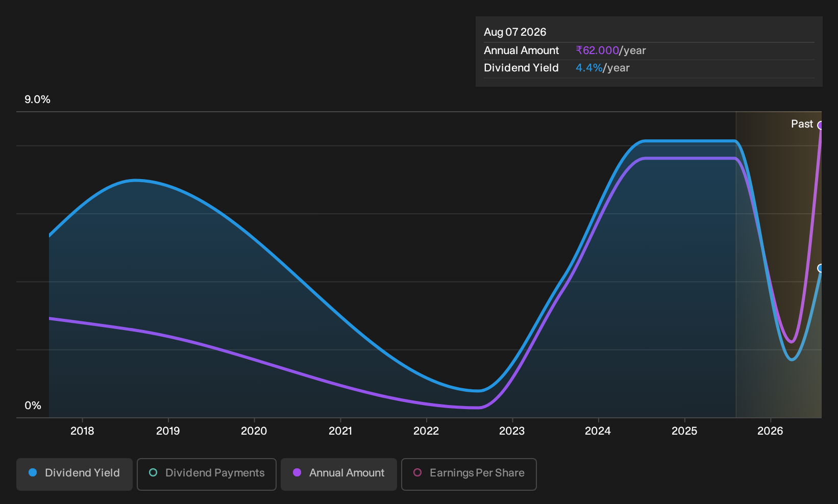Viewport: 838px width, 504px height.
Task: Click the 2018 x-axis label
Action: pyautogui.click(x=82, y=431)
